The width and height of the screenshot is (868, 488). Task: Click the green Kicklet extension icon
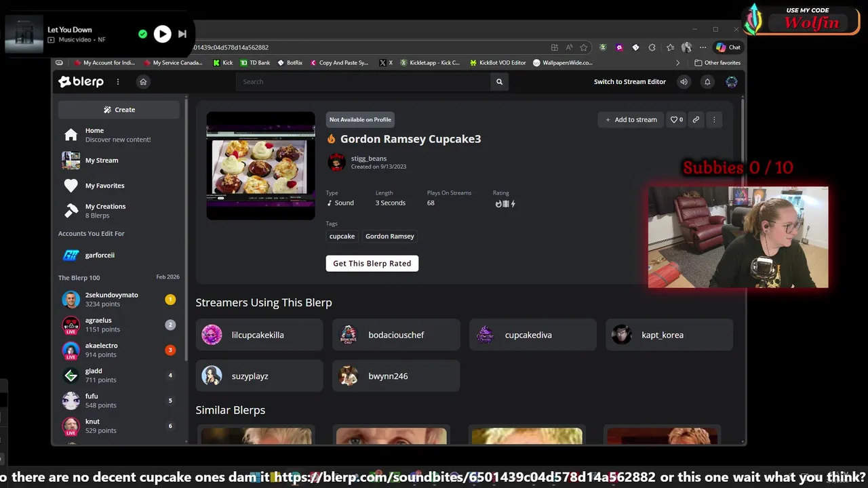[x=603, y=47]
